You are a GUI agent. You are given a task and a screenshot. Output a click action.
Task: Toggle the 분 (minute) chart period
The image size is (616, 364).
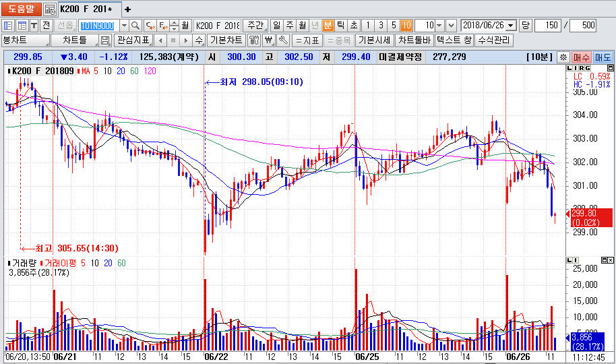pos(328,26)
